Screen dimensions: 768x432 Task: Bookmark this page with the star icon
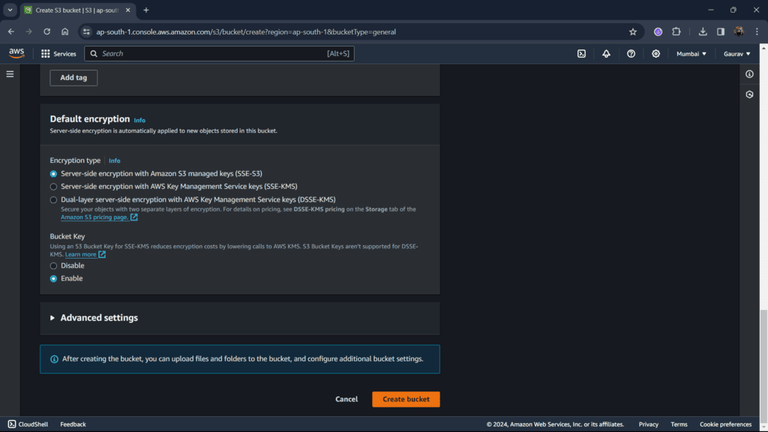633,32
